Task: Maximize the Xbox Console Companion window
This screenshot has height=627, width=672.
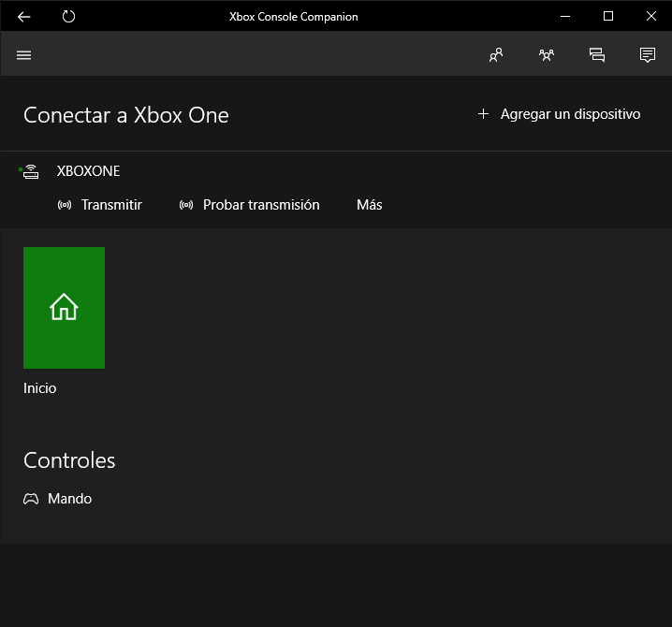Action: pos(608,16)
